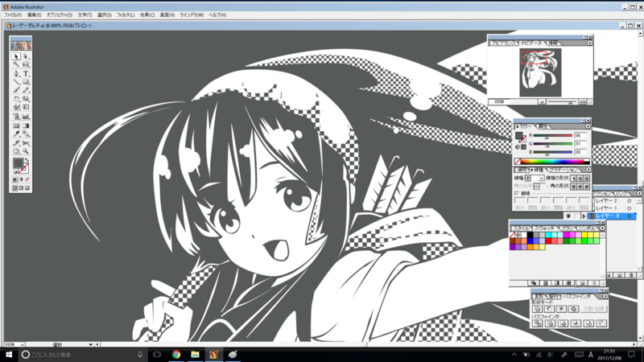Select the Symbol Sprayer tool
The image size is (644, 362).
pos(16,117)
